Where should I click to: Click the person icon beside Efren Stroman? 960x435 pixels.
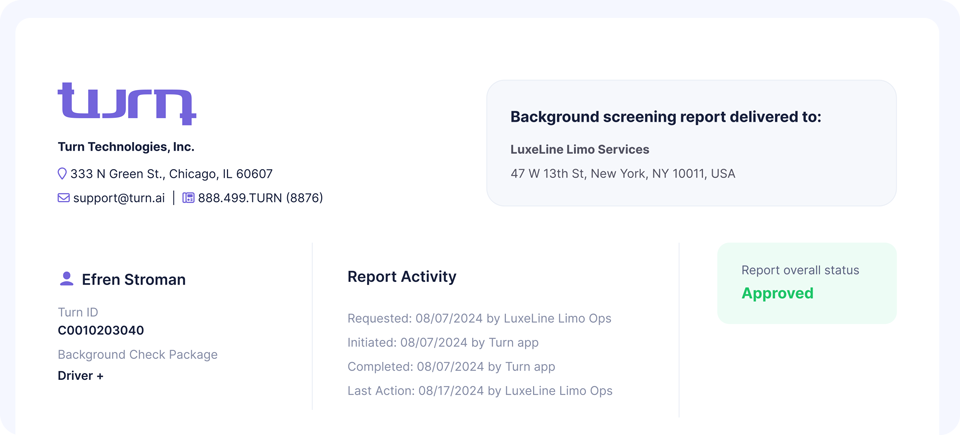66,279
